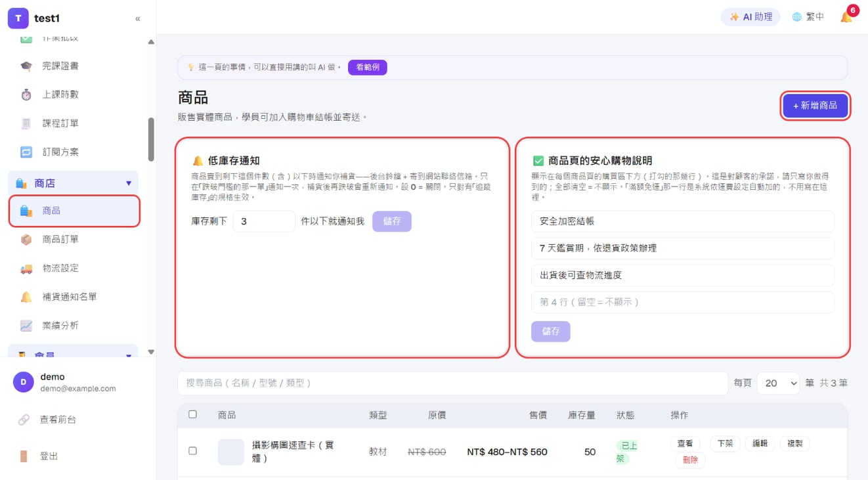Image resolution: width=868 pixels, height=480 pixels.
Task: Click 下架 for 攝影構圖速查卡
Action: [x=726, y=444]
